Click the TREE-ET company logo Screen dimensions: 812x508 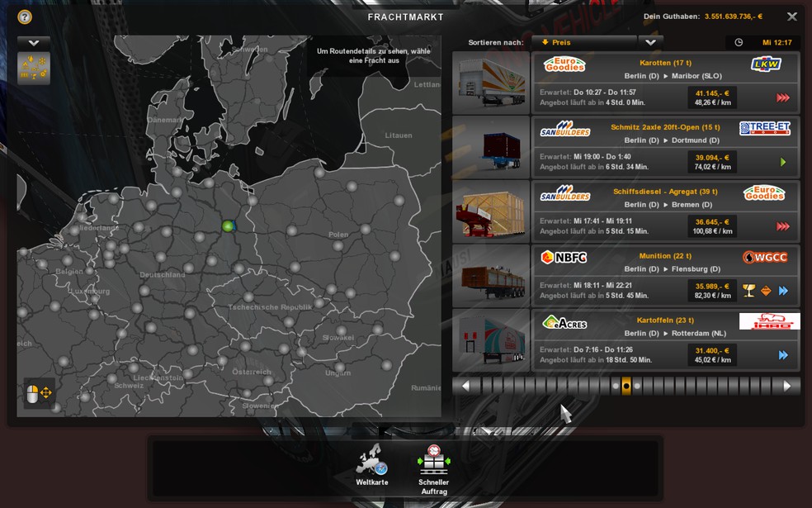click(765, 128)
